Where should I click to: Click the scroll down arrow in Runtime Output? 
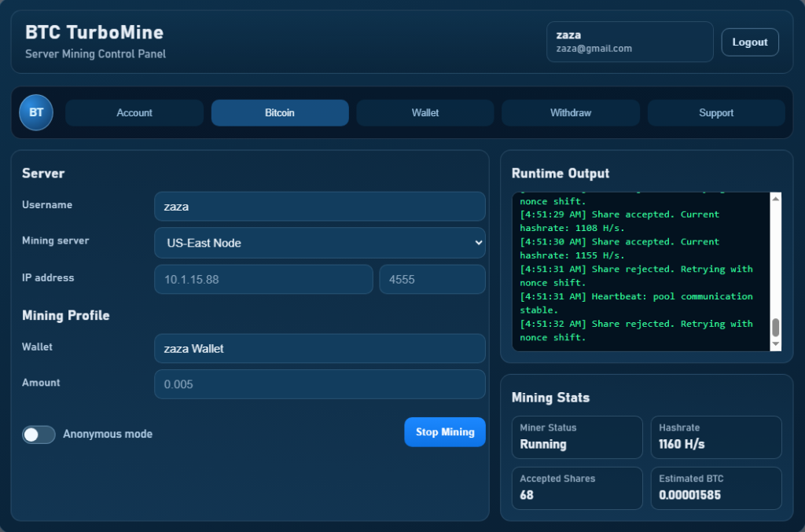point(776,344)
